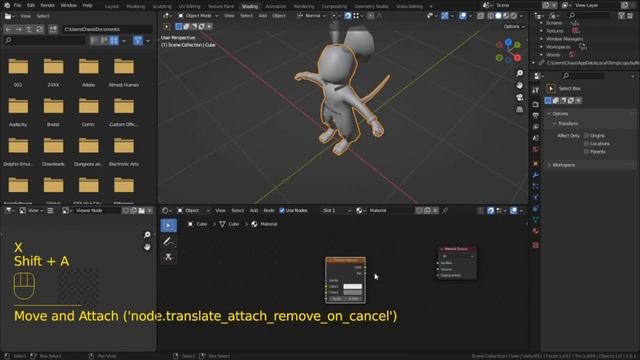Click the hand pan icon in image editor
Image resolution: width=640 pixels, height=360 pixels.
147,247
